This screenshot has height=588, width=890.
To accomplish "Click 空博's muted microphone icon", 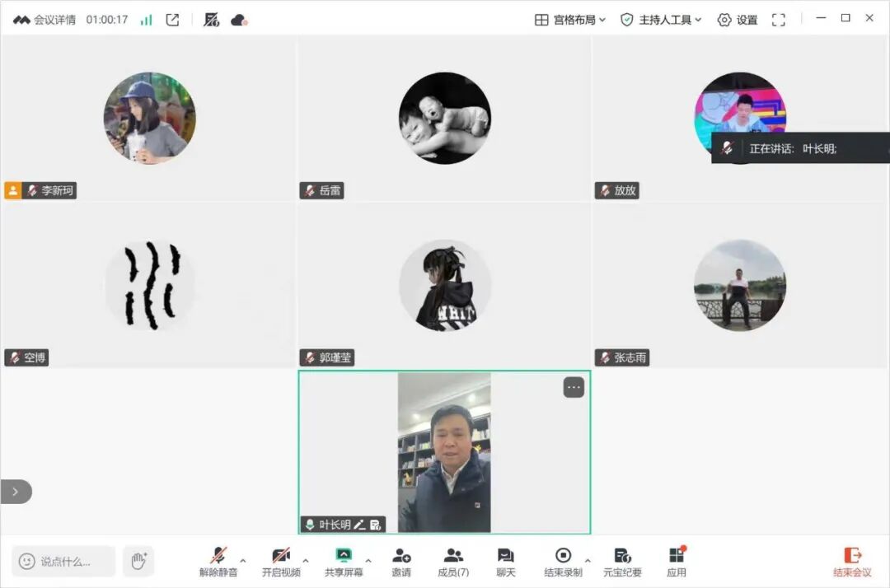I will click(x=14, y=357).
